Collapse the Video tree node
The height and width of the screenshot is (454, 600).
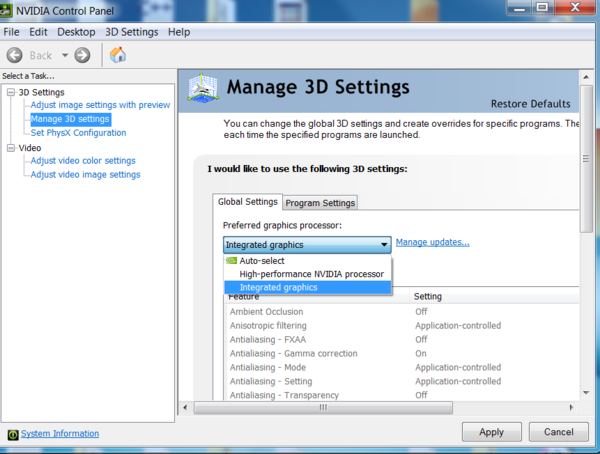(11, 148)
